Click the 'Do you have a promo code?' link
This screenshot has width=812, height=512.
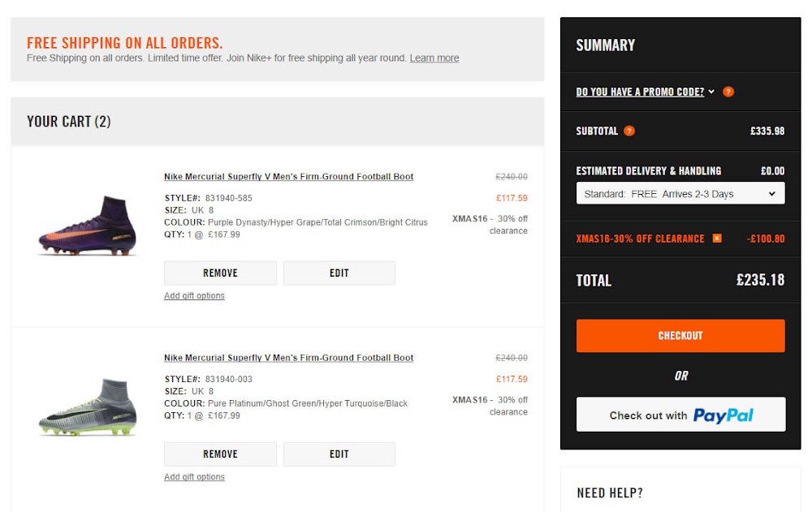click(640, 92)
